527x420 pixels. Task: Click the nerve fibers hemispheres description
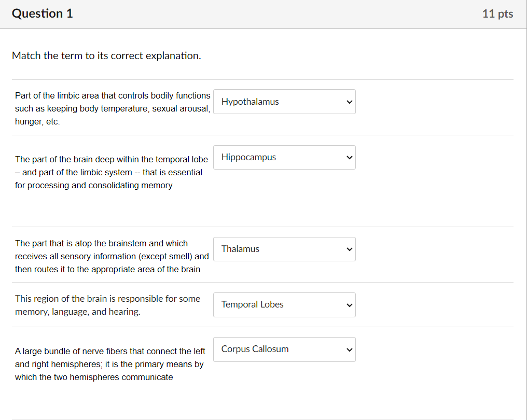click(x=110, y=364)
